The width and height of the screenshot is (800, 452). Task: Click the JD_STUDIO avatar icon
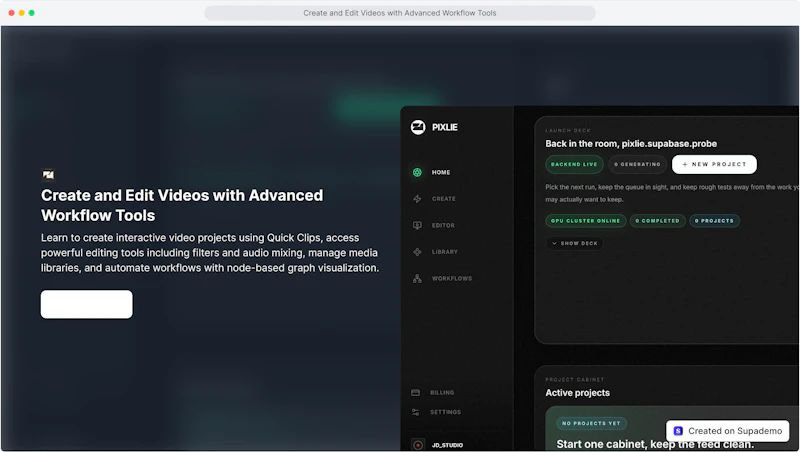[418, 445]
